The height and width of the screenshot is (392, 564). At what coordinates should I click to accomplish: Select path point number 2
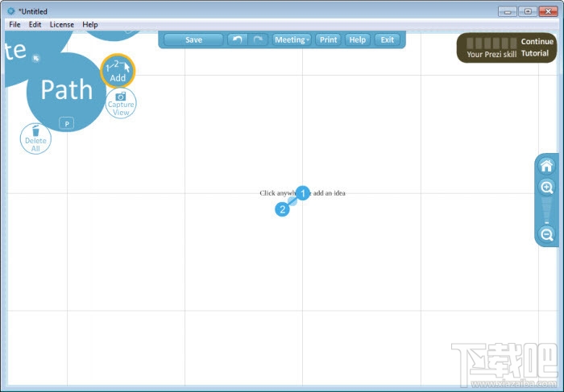[x=282, y=209]
